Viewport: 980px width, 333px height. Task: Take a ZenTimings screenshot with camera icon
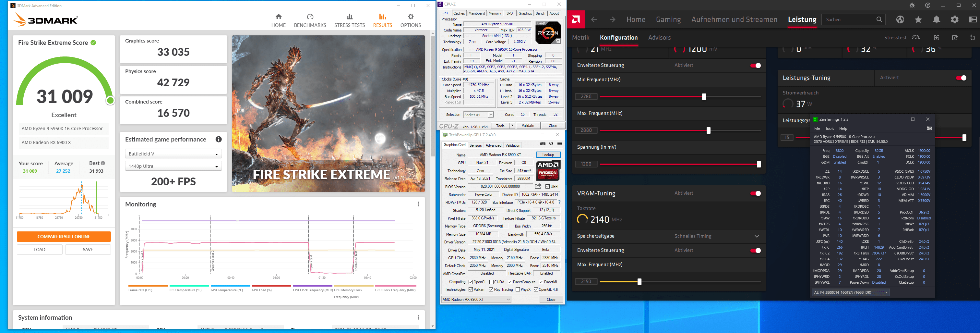pyautogui.click(x=929, y=128)
